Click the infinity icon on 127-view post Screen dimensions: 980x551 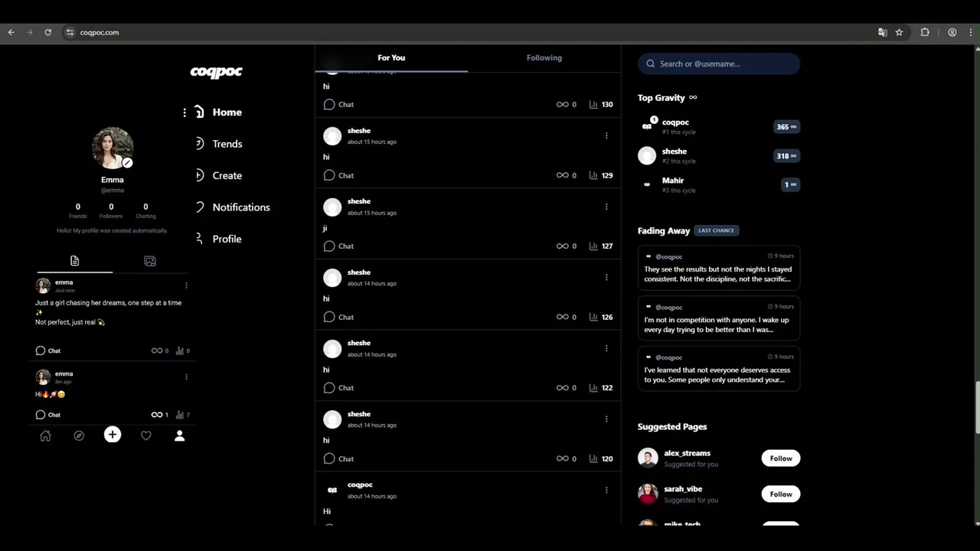pyautogui.click(x=562, y=246)
